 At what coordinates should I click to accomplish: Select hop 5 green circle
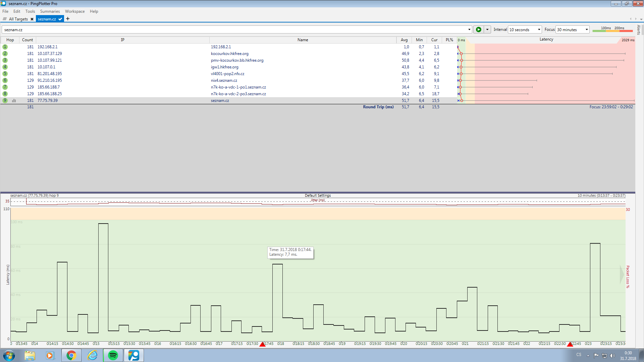tap(5, 74)
